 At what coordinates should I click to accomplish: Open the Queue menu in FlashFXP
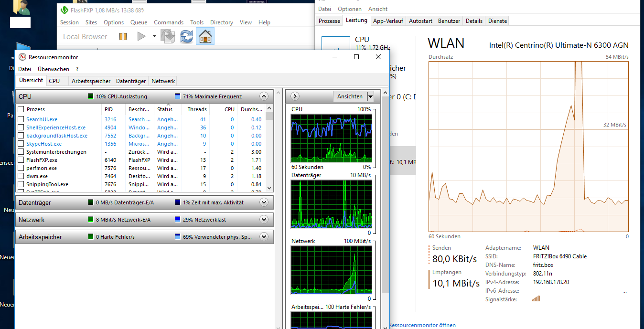(x=139, y=22)
